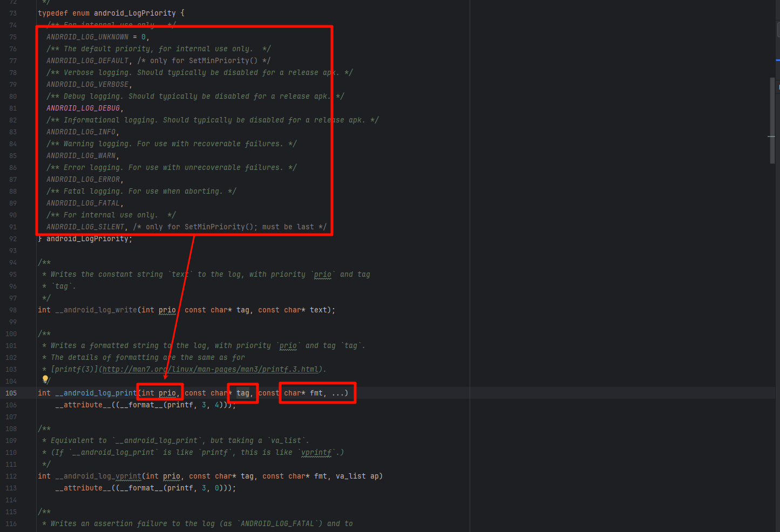Viewport: 780px width, 532px height.
Task: Click __android_log_print function name on line 105
Action: pyautogui.click(x=96, y=393)
